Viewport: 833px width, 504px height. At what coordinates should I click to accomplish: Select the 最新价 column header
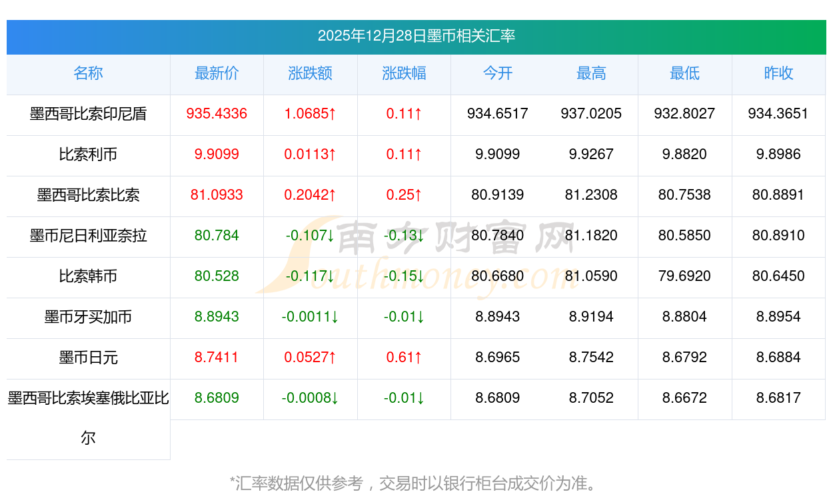217,74
